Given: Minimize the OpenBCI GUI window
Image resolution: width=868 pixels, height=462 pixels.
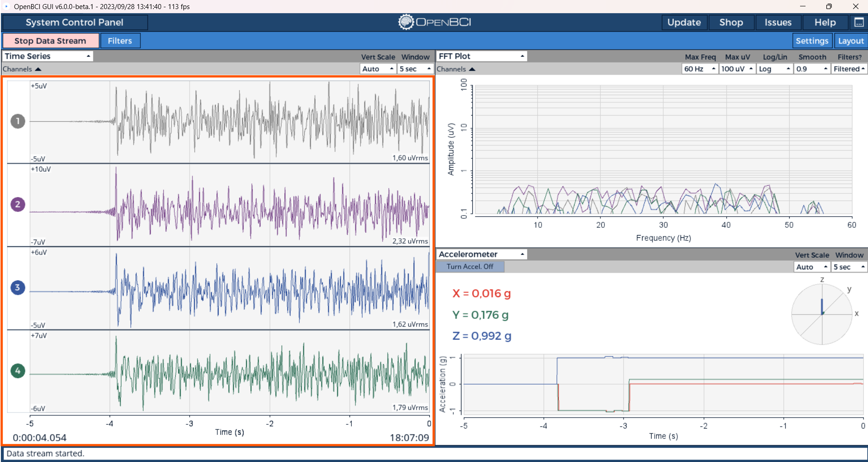Looking at the screenshot, I should [x=803, y=6].
